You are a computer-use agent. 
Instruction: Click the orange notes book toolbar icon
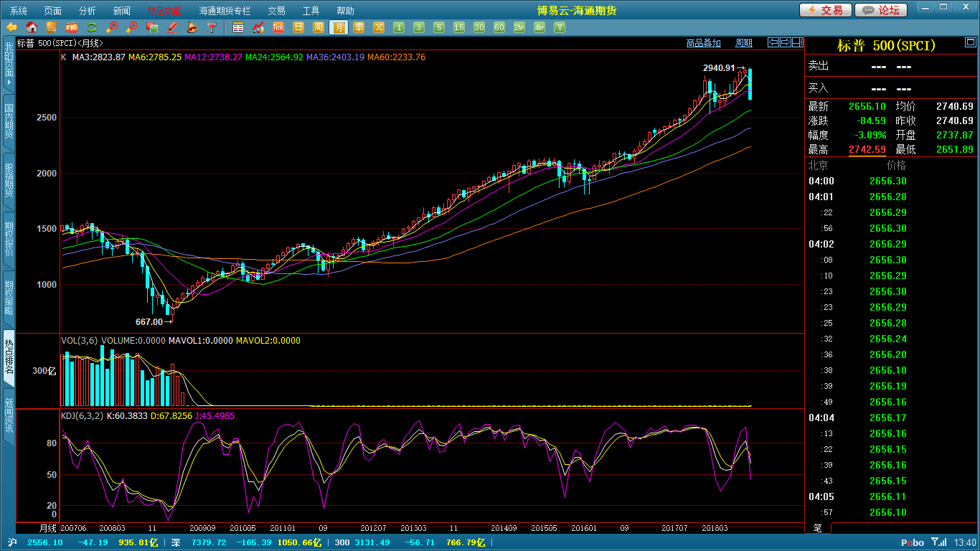tap(52, 27)
